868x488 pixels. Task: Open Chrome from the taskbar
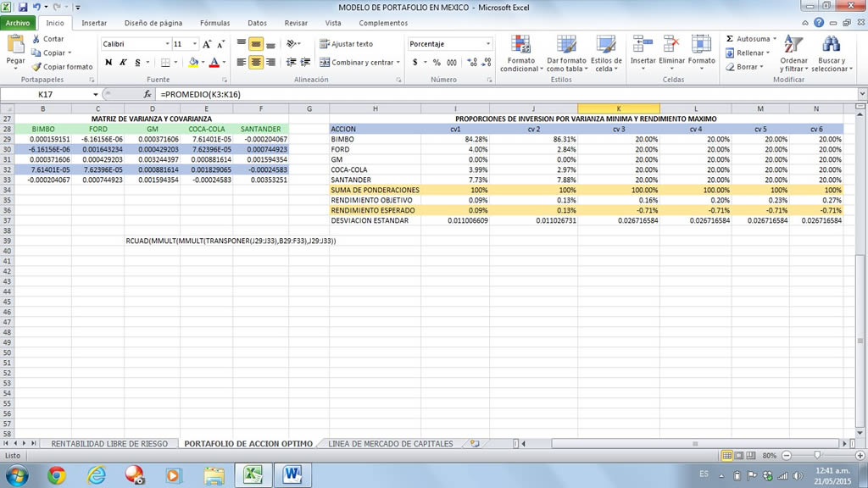[x=57, y=474]
